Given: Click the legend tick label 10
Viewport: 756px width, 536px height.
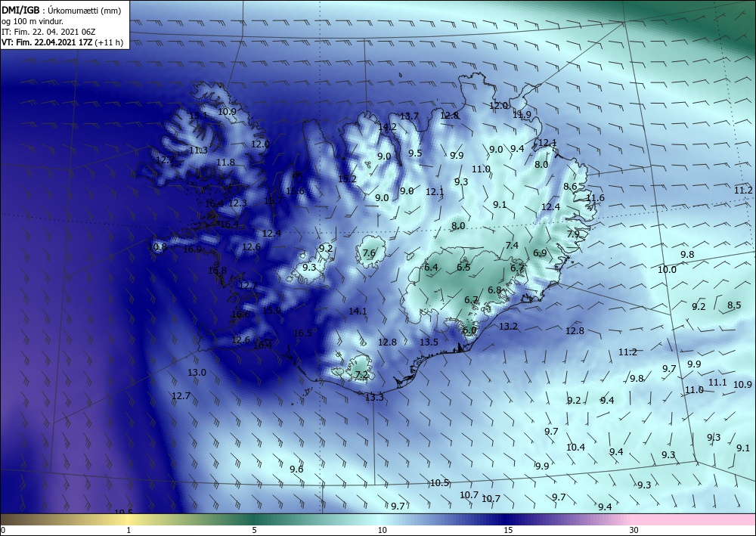Looking at the screenshot, I should [x=382, y=531].
